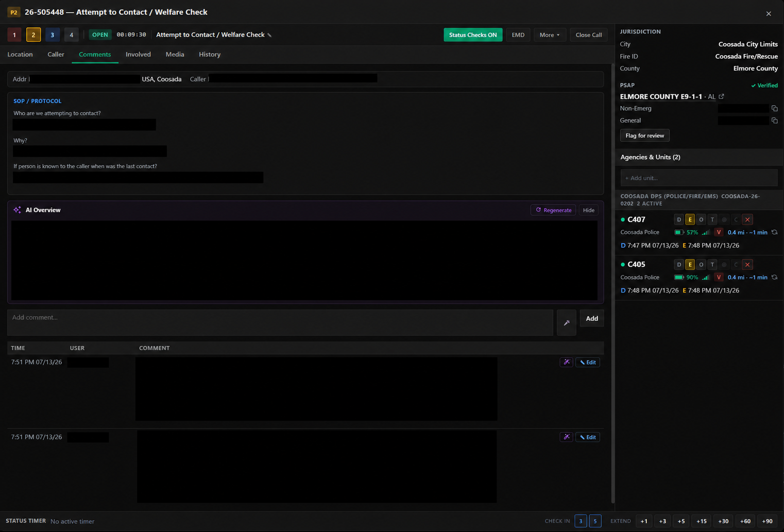Image resolution: width=784 pixels, height=532 pixels.
Task: Copy the Non-Emerg phone number
Action: pyautogui.click(x=774, y=108)
